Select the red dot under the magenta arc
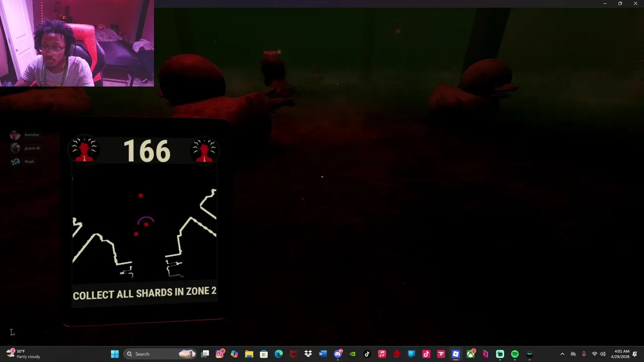The image size is (644, 362). coord(146,224)
